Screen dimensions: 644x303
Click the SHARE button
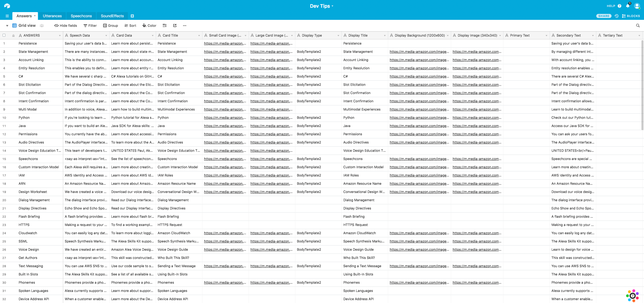pos(604,16)
